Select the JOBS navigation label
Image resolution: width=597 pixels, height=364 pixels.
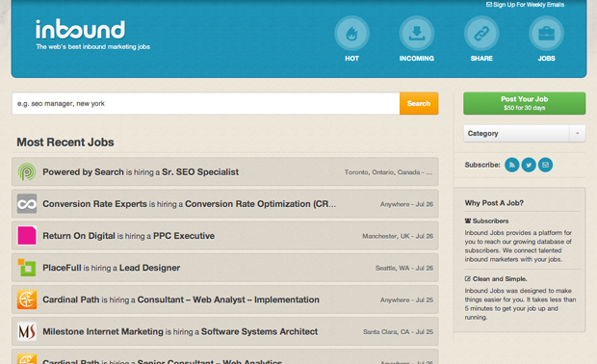[546, 58]
